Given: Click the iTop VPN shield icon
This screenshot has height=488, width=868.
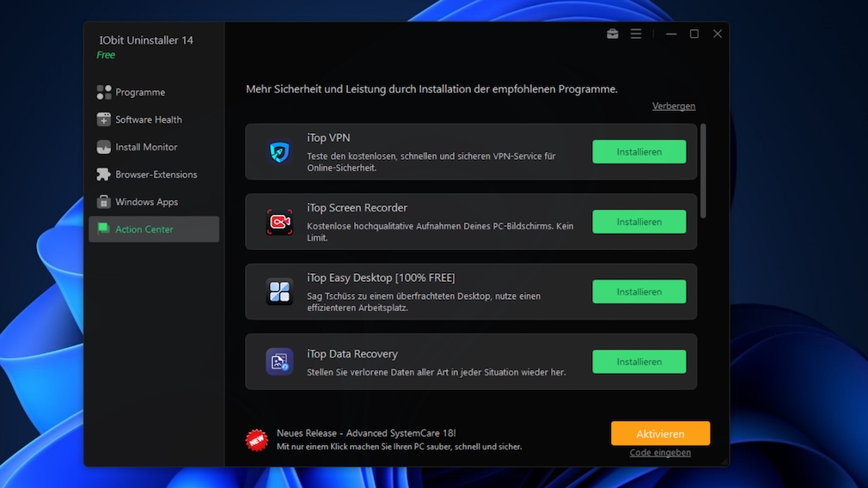Looking at the screenshot, I should (279, 152).
